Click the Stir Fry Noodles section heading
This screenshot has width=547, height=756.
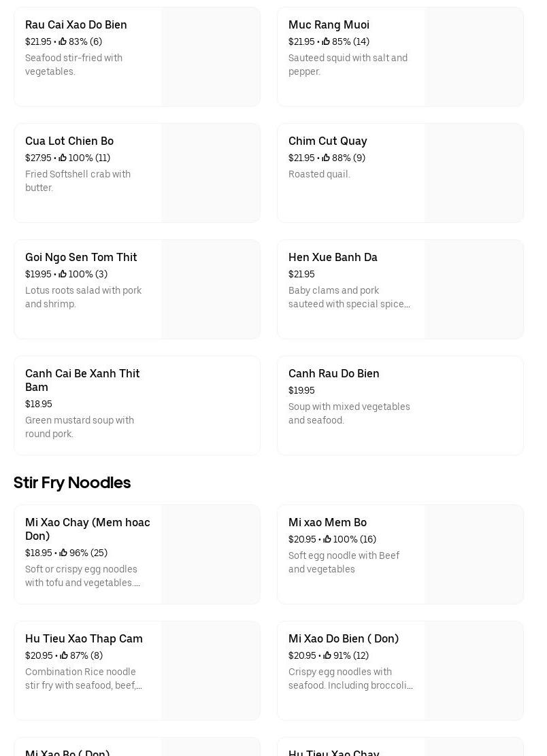(72, 483)
